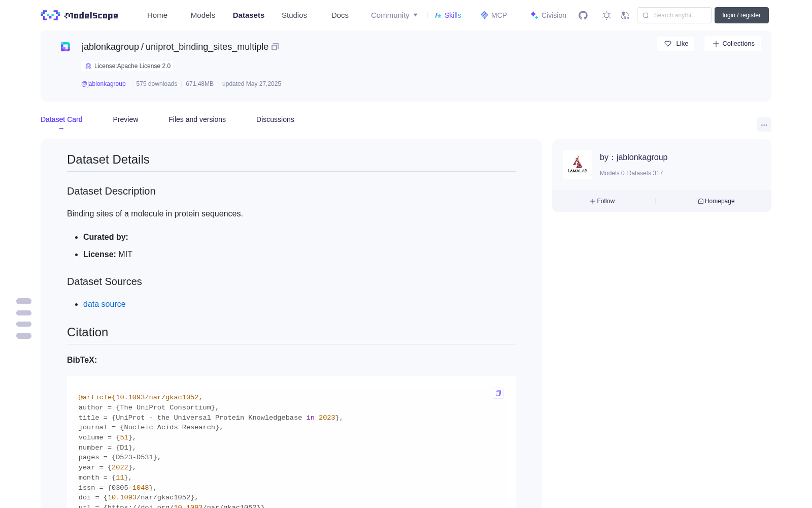
Task: Click the 'journal = {Nucleic Acids Research}' line
Action: coord(151,427)
